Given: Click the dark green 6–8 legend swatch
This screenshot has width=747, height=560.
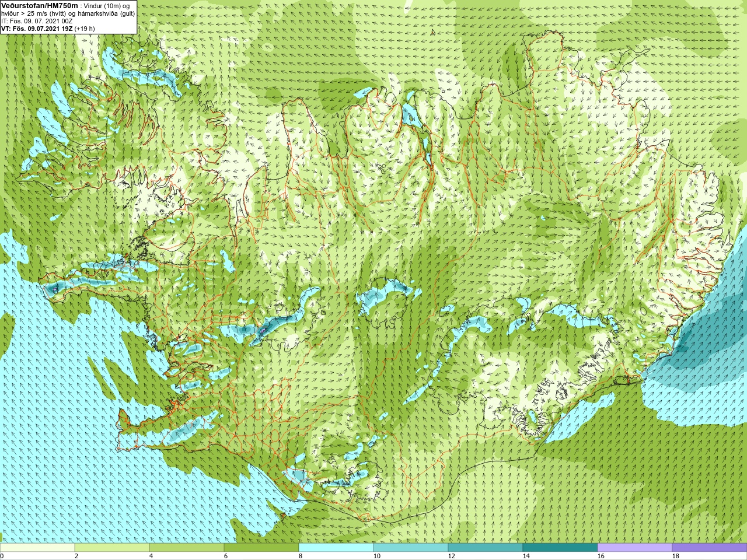Looking at the screenshot, I should coord(261,548).
